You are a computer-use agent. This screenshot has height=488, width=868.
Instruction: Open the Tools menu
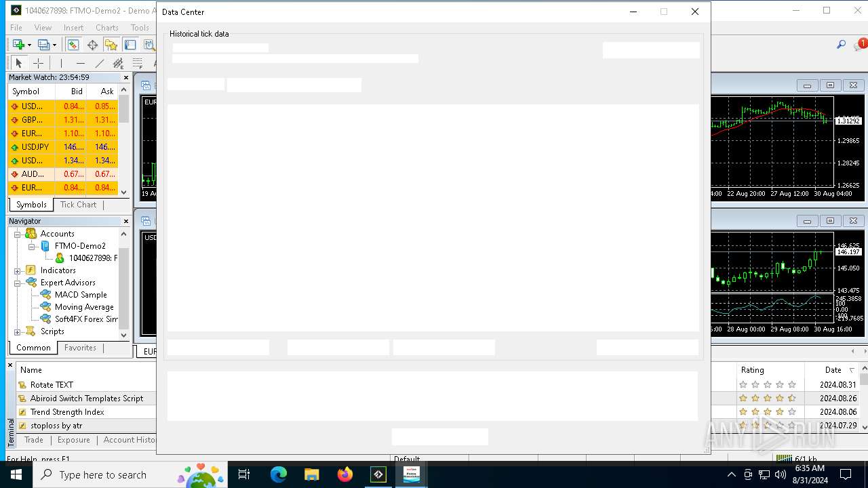click(x=140, y=28)
